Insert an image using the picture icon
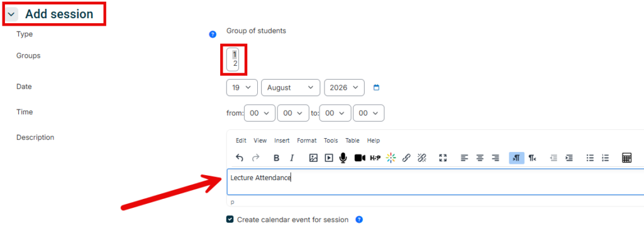 pos(313,158)
